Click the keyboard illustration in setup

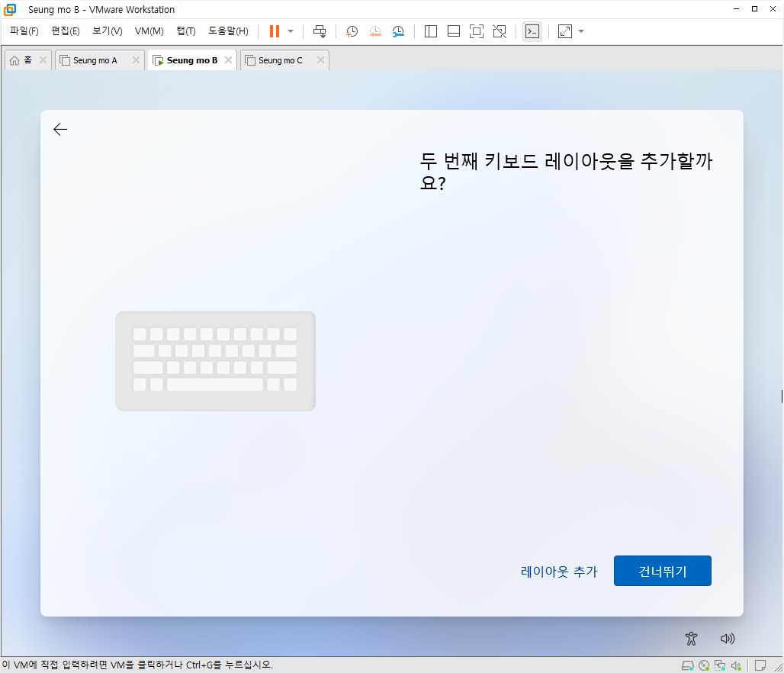[x=216, y=361]
